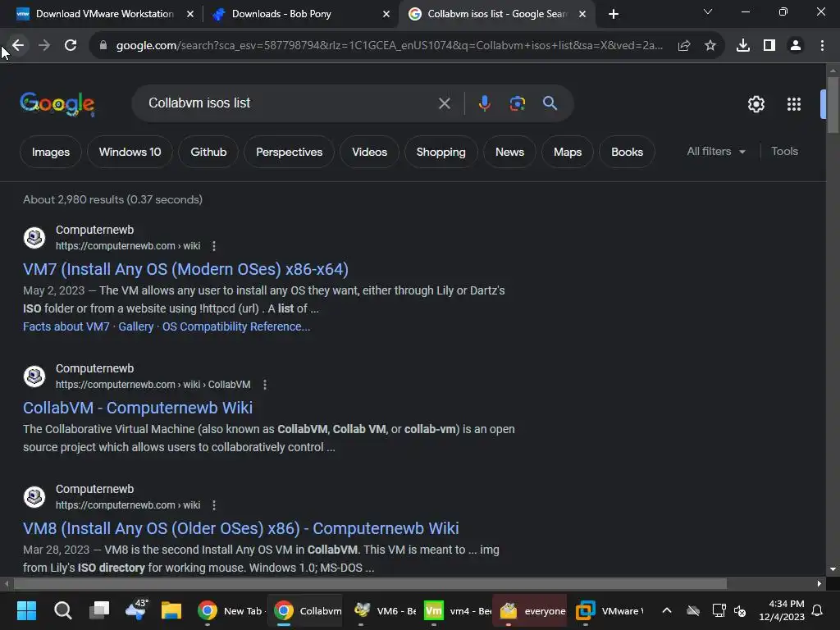Click the tab search chevron
Screen dimensions: 840x630
tap(708, 11)
